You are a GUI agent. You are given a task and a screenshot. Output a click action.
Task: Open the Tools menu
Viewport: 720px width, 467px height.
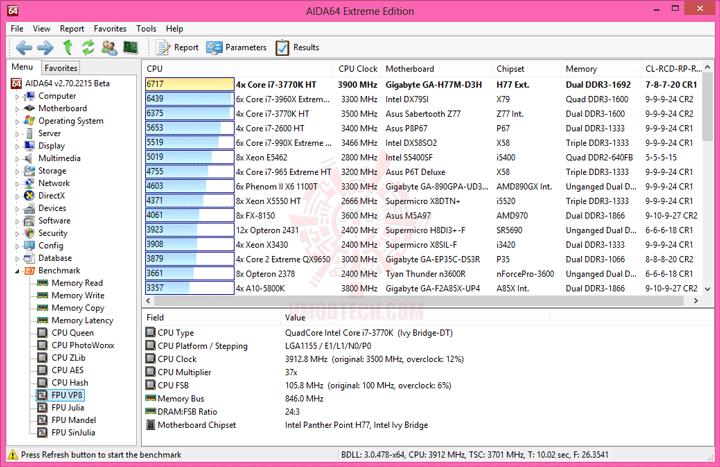click(x=146, y=28)
